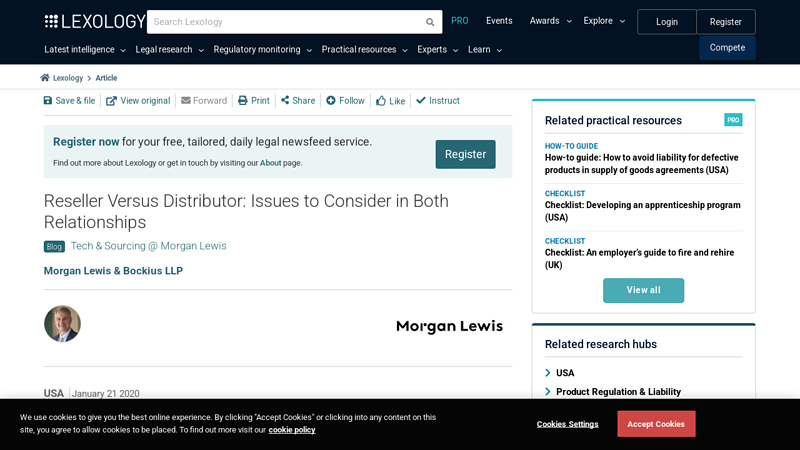Screen dimensions: 800x450
Task: Click the View all button
Action: (x=643, y=290)
